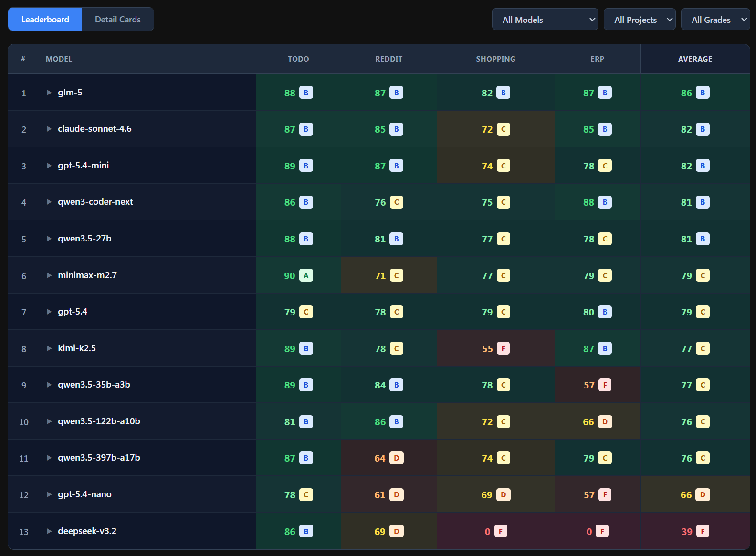Viewport: 756px width, 556px height.
Task: Click qwen3.5-397b-a17b Reddit D grade badge
Action: coord(396,458)
